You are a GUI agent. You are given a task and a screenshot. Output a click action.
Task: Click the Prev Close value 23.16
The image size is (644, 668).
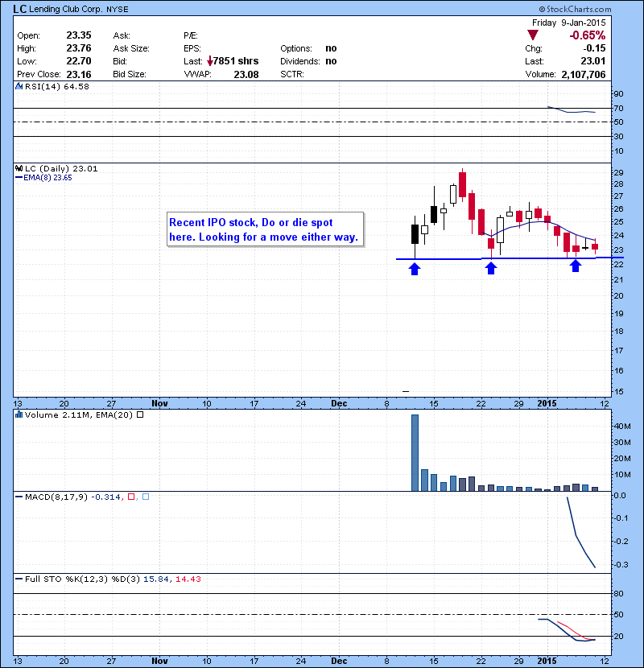(x=79, y=75)
